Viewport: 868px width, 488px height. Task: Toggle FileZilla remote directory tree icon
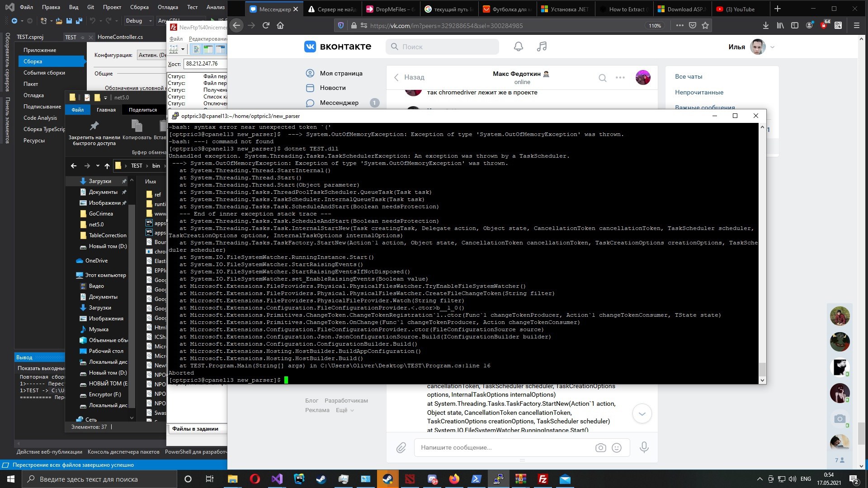click(x=220, y=49)
